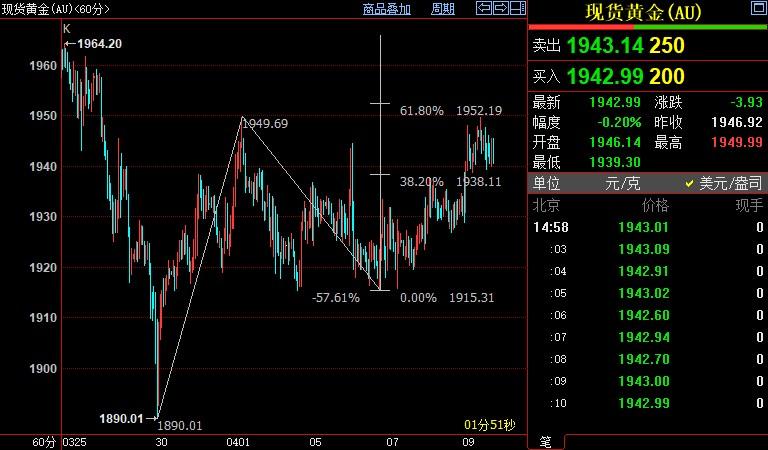Select the 笔 tick tab

(x=546, y=441)
